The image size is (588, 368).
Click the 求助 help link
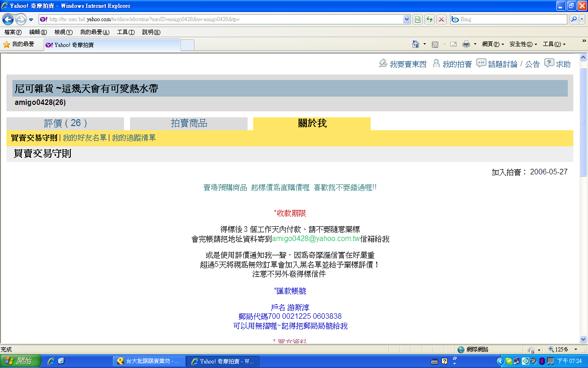563,64
